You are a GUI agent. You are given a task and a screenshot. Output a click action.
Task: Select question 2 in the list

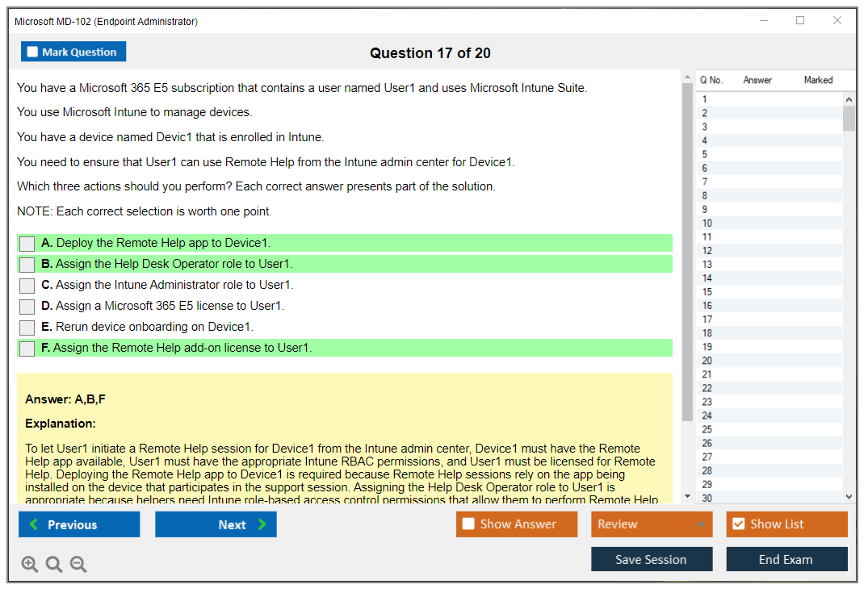click(x=769, y=114)
